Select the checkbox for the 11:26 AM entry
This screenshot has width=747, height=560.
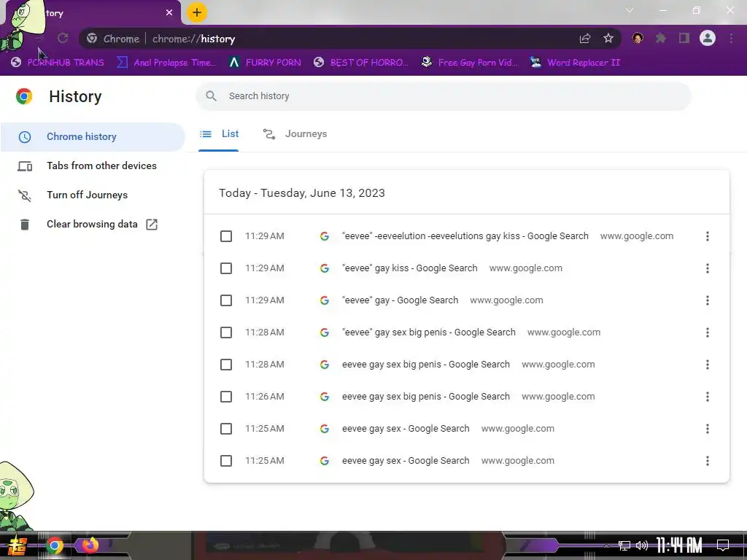coord(226,397)
